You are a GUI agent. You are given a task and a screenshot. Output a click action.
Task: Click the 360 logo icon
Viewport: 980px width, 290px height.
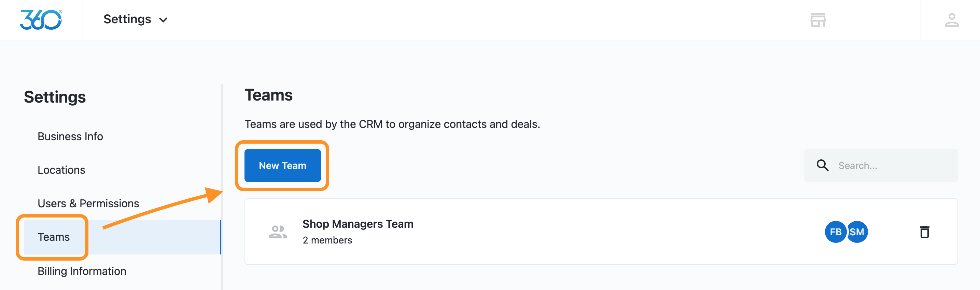[x=41, y=20]
